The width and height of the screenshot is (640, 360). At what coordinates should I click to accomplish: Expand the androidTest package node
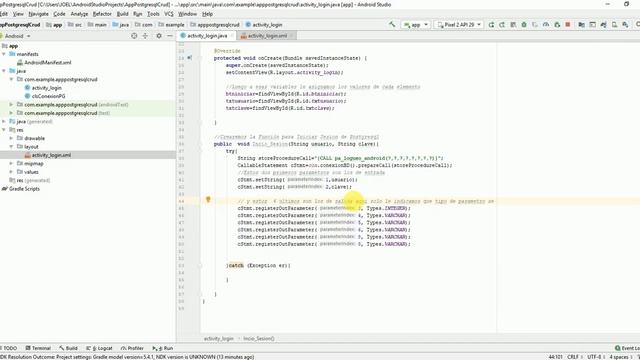point(11,104)
